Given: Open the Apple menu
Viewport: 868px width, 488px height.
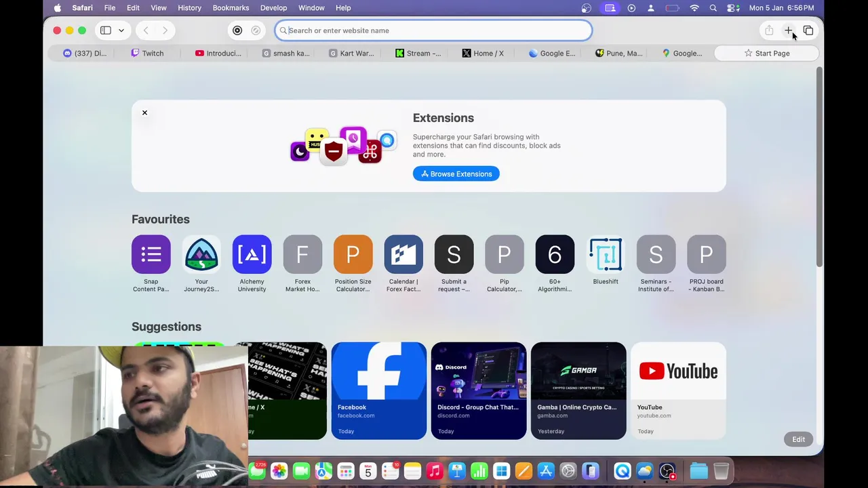Looking at the screenshot, I should click(57, 8).
